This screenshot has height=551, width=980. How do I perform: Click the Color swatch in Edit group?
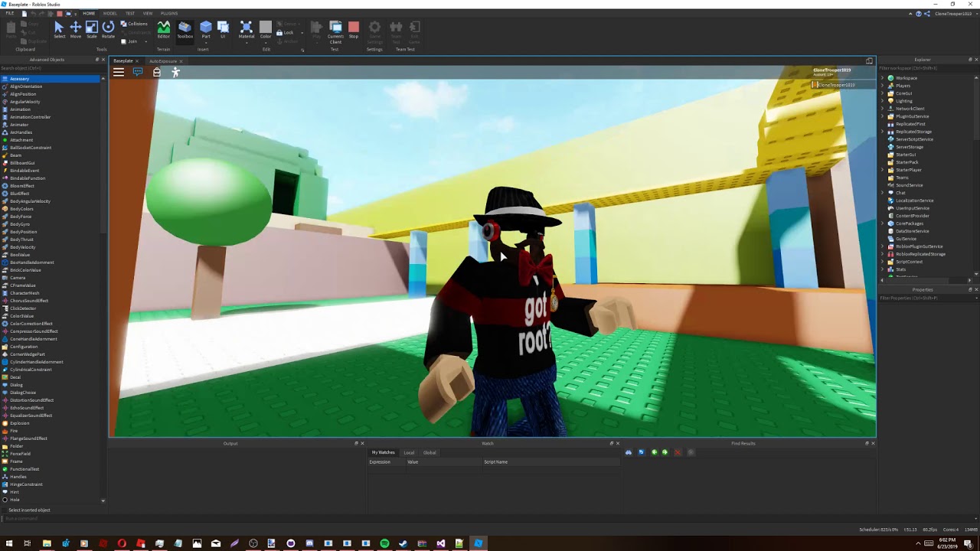coord(266,28)
